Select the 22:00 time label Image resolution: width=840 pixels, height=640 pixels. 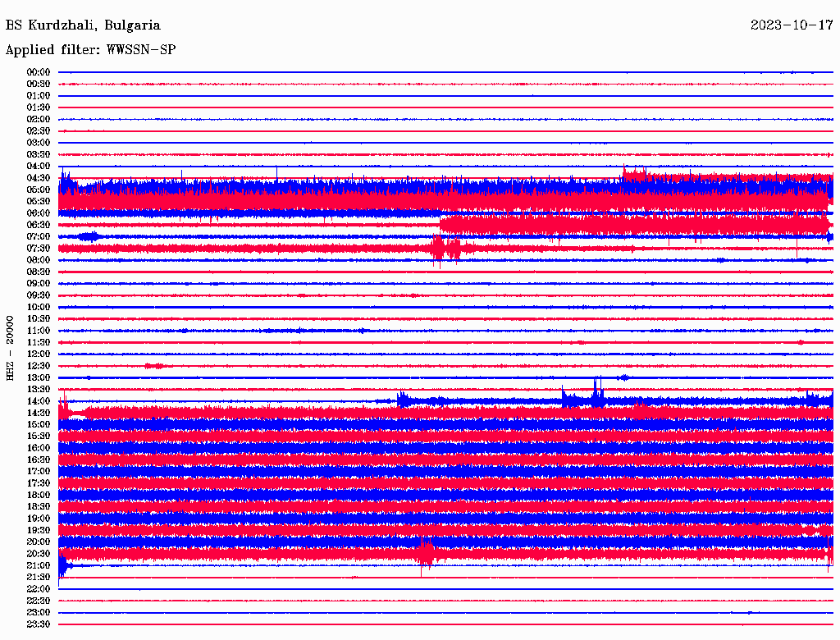coord(38,589)
